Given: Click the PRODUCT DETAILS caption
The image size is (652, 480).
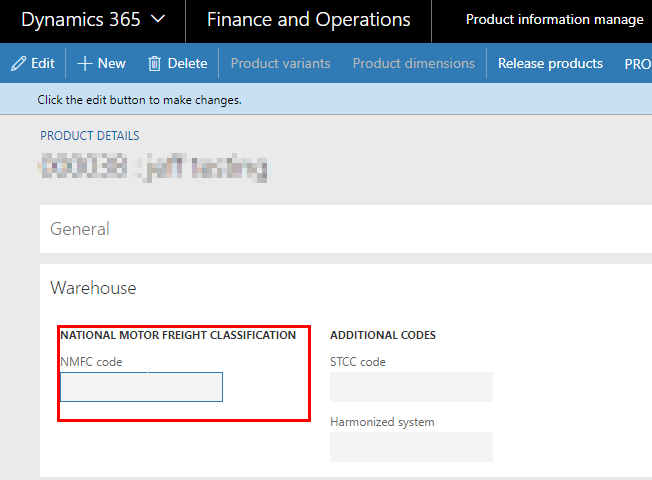Looking at the screenshot, I should [90, 136].
